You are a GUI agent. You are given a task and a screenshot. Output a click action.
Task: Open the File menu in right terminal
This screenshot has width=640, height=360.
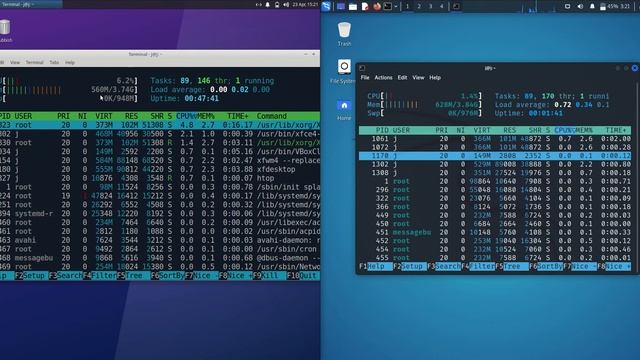point(365,78)
